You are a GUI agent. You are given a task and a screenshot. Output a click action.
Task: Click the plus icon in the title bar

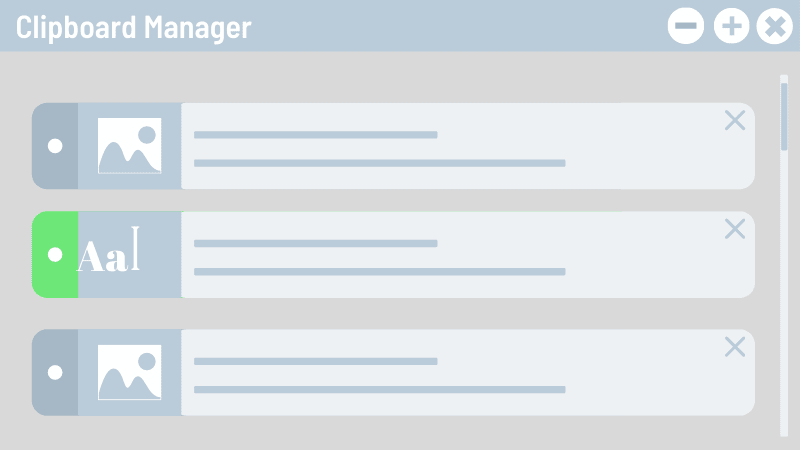pyautogui.click(x=731, y=26)
